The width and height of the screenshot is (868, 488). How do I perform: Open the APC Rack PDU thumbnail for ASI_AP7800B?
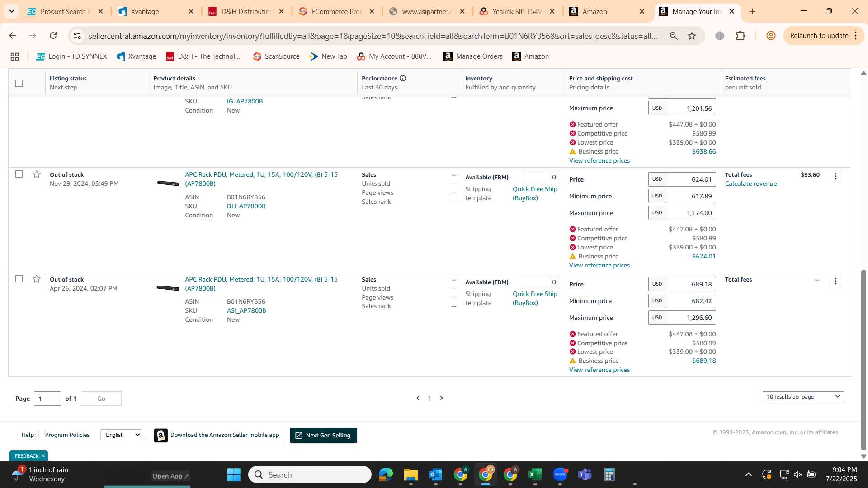(167, 288)
